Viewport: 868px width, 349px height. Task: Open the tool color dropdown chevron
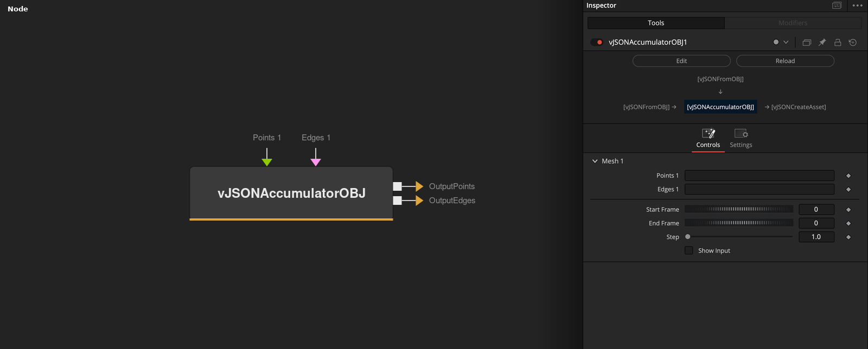tap(786, 42)
